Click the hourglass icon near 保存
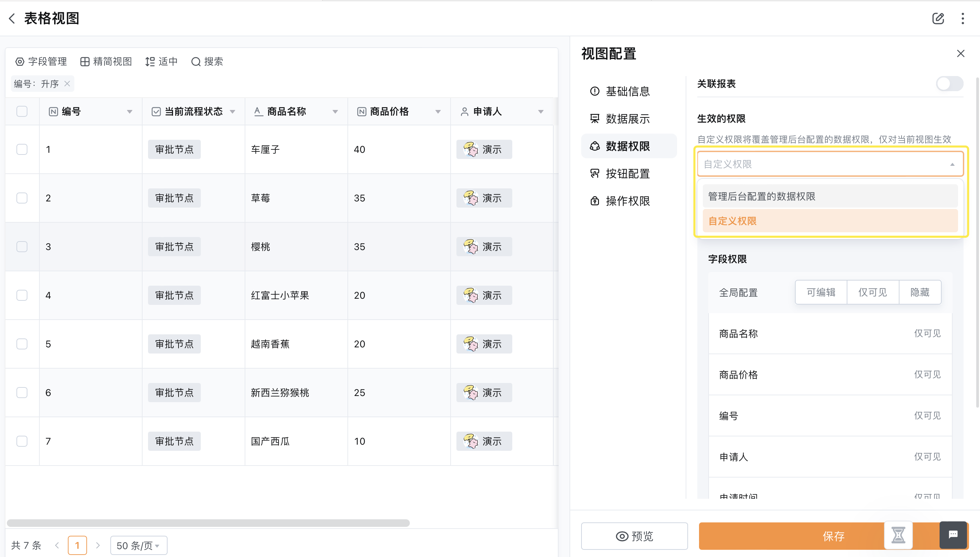 point(898,535)
